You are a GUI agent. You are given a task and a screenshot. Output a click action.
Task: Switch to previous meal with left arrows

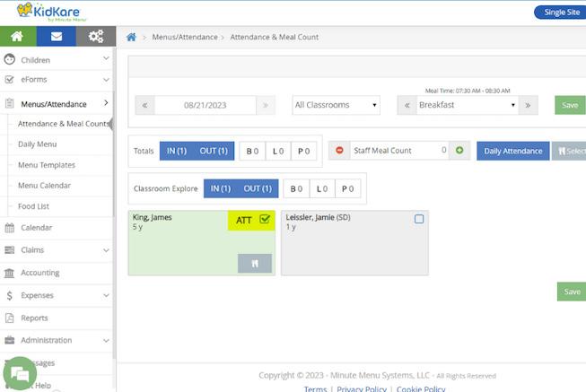tap(407, 105)
